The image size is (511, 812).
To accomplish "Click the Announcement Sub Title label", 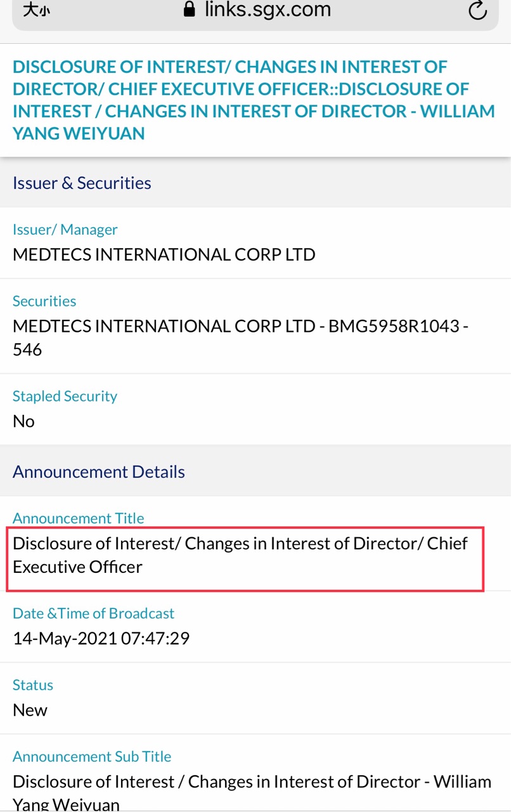I will point(92,757).
